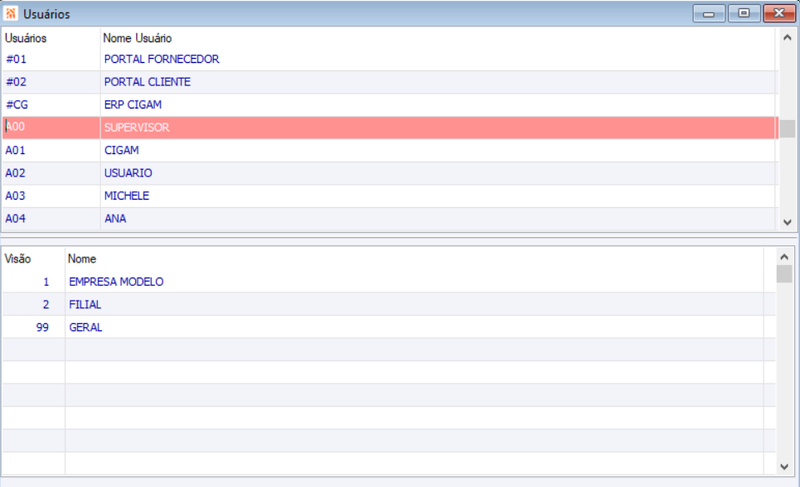
Task: Select user code A01
Action: tap(15, 150)
